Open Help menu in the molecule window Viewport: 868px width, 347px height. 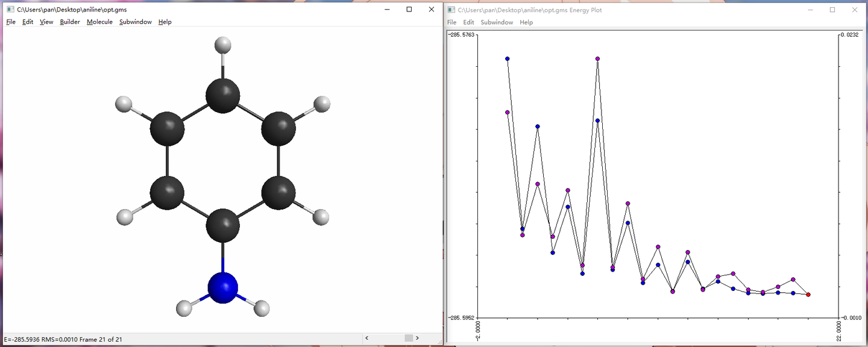coord(165,22)
